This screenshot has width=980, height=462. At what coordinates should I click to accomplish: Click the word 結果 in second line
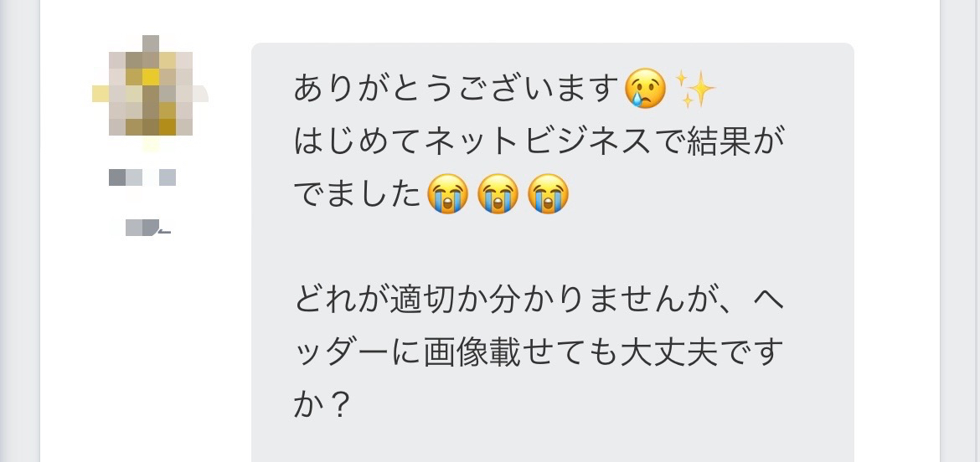719,141
